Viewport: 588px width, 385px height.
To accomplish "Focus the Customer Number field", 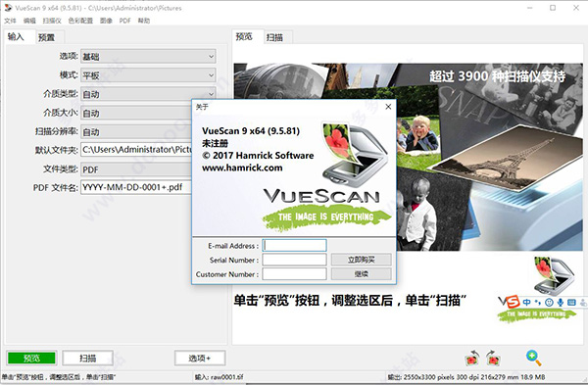I will pyautogui.click(x=294, y=273).
